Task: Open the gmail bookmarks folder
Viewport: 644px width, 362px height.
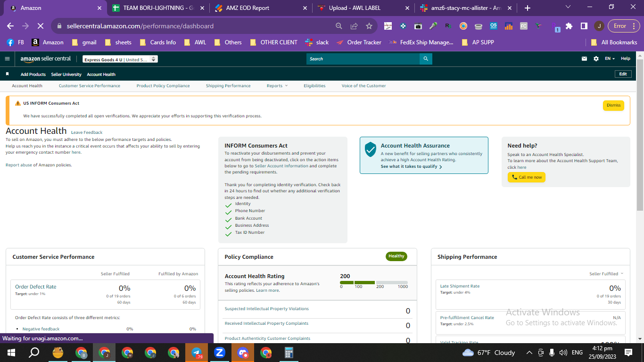Action: tap(84, 42)
